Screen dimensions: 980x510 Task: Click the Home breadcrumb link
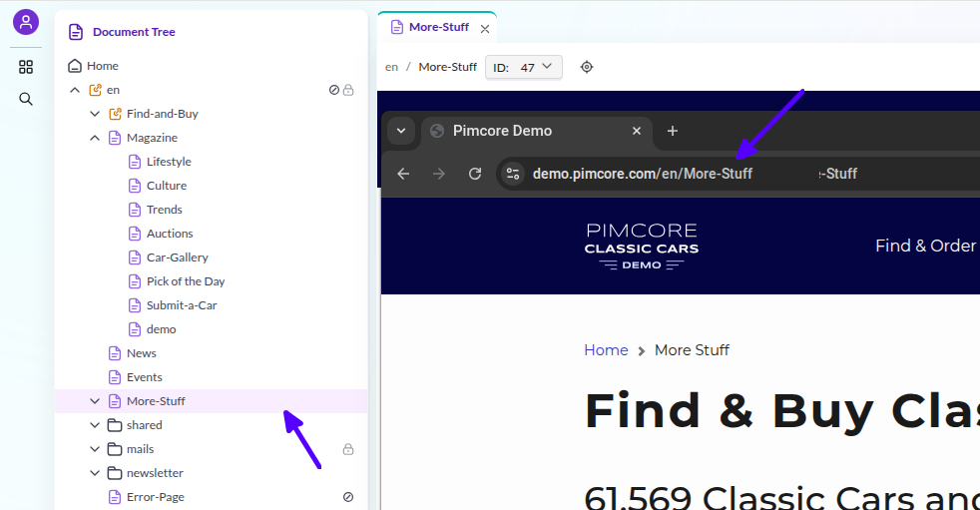[x=606, y=350]
